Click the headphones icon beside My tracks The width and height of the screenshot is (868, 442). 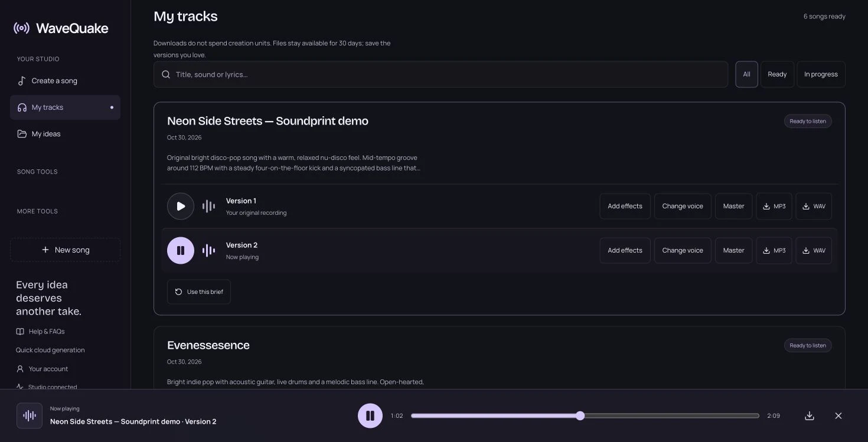(x=22, y=107)
